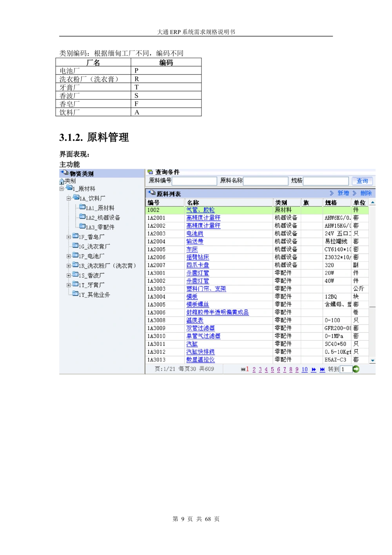This screenshot has height=555, width=392.
Task: Click the 新增 link to add material
Action: [343, 193]
